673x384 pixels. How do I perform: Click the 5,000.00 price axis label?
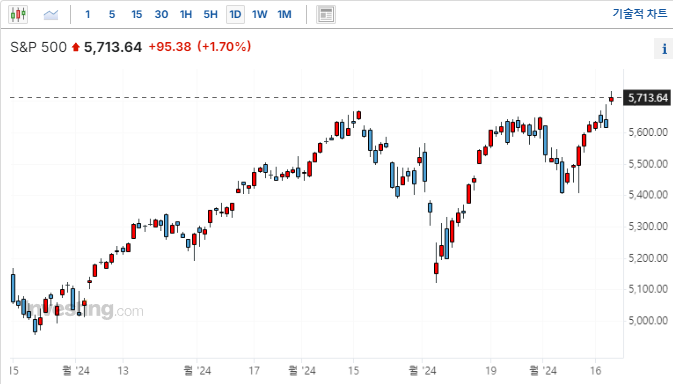pyautogui.click(x=648, y=321)
